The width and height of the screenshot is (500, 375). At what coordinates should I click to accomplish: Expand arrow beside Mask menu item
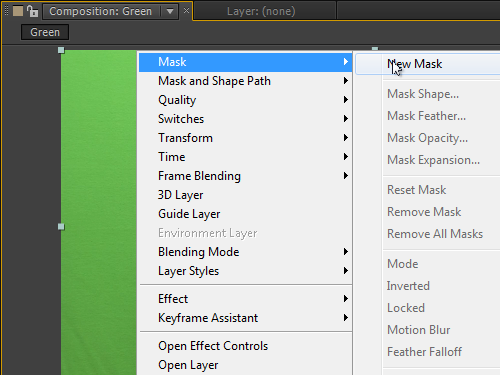[346, 62]
